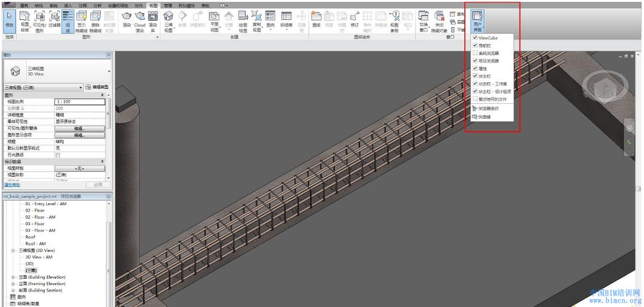
Task: Toggle 状态栏 - 工作集 checkbox
Action: tap(475, 84)
